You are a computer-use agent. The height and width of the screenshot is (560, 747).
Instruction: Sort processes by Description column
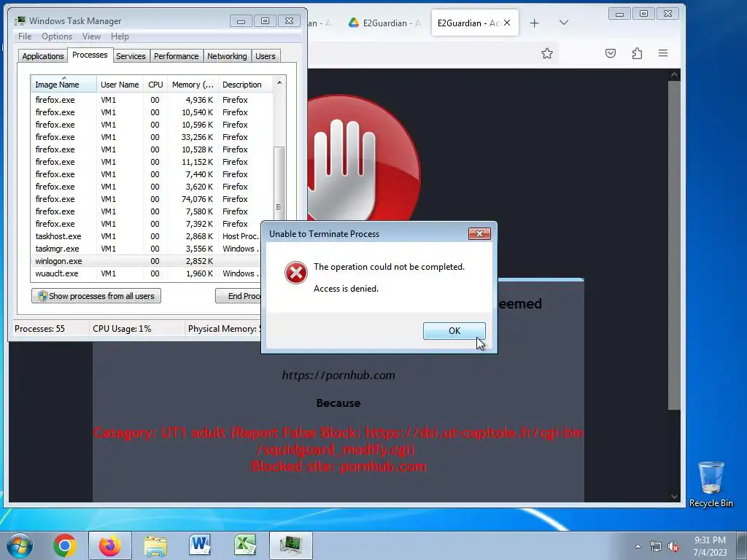pos(245,85)
